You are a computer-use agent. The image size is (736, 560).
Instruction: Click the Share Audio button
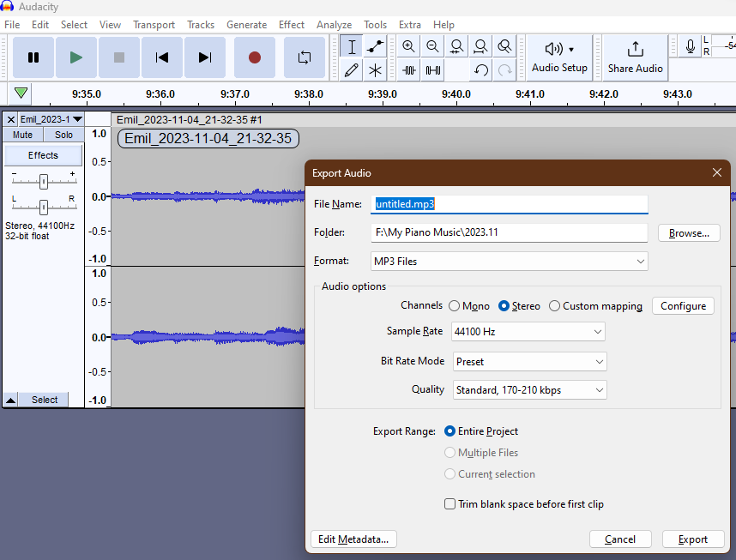[635, 57]
